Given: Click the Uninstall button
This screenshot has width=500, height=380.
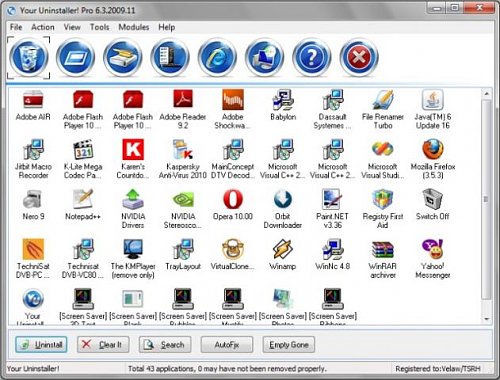Looking at the screenshot, I should point(41,345).
